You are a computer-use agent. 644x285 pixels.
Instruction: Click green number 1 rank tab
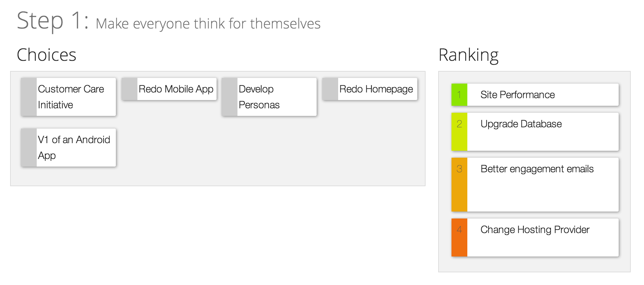[x=459, y=95]
